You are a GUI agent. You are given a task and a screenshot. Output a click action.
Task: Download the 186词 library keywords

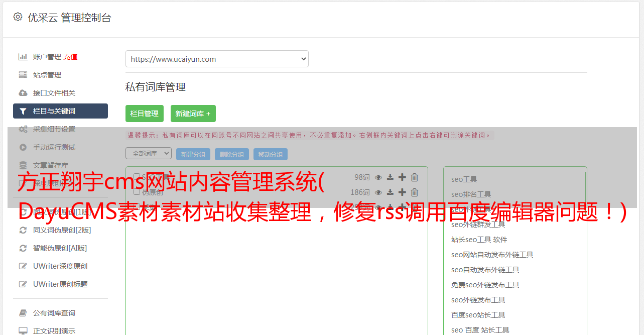click(390, 192)
